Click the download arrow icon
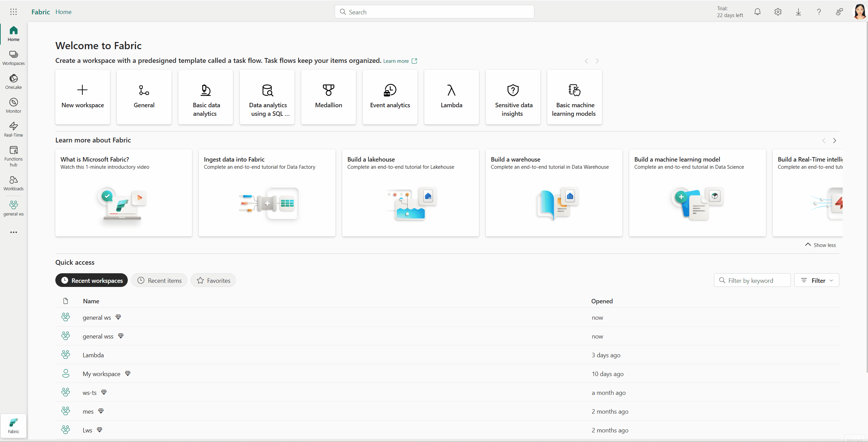Screen dimensions: 868x442 pos(798,12)
